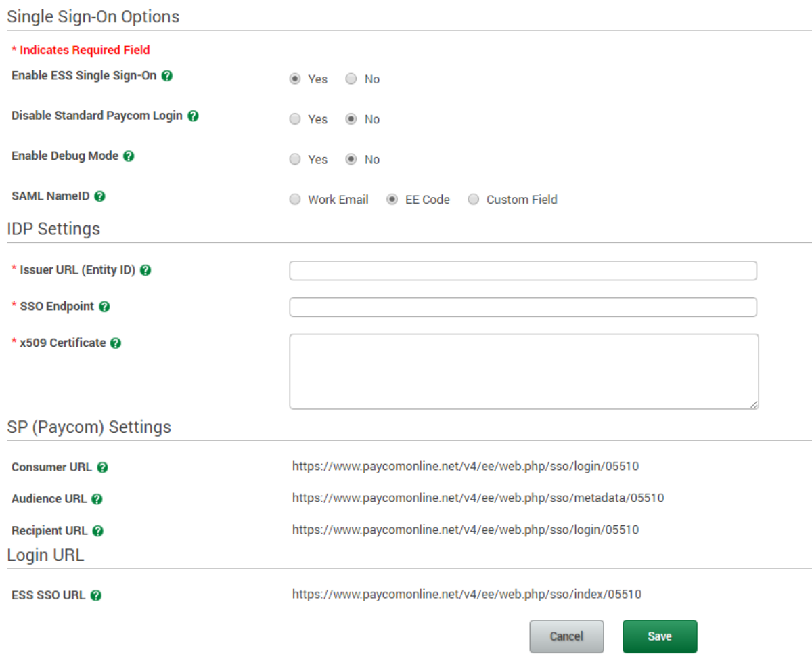Turn on Debug Mode by choosing Yes
This screenshot has height=669, width=812.
click(295, 159)
